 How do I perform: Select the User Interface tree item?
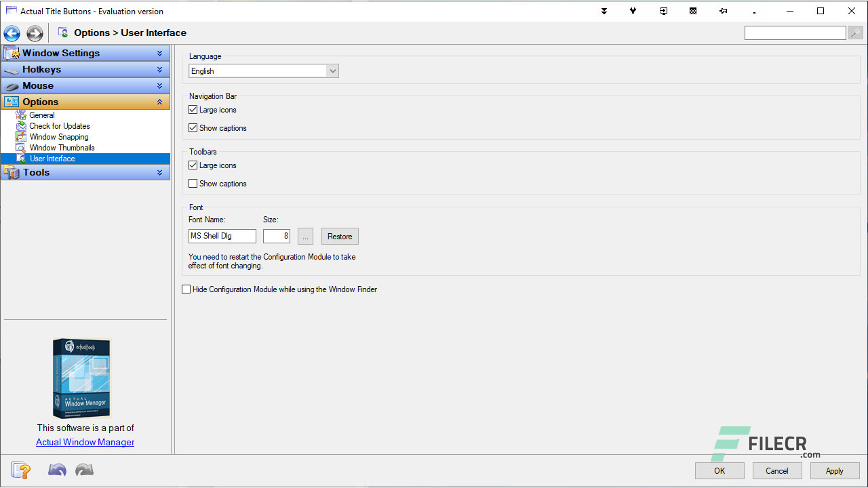pos(85,159)
